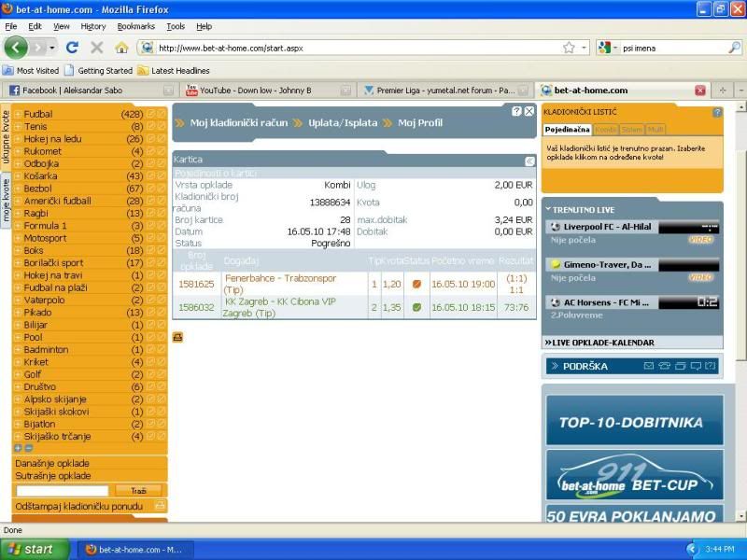747x560 pixels.
Task: Expand the Fudbal sports category
Action: [x=19, y=113]
